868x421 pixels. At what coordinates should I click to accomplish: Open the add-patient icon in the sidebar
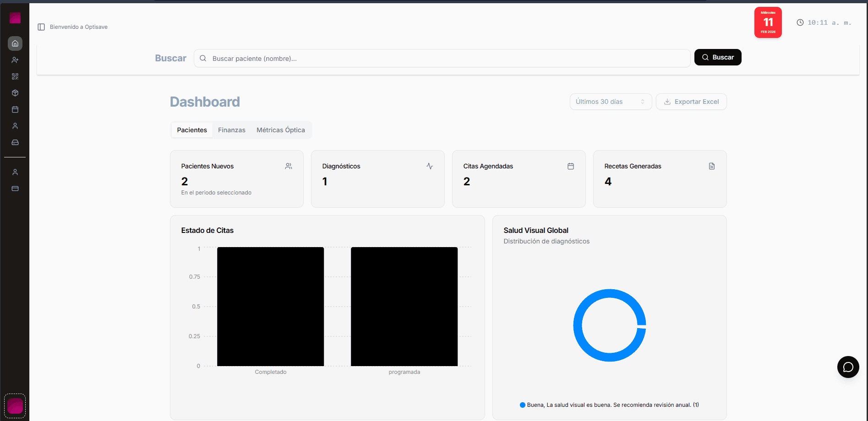[15, 60]
